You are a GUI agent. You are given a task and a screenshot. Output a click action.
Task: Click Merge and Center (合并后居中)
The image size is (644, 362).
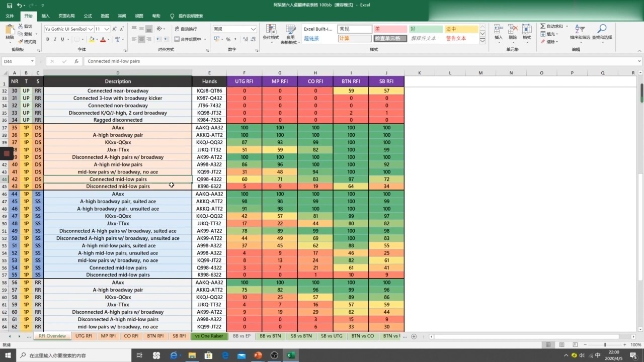point(188,39)
